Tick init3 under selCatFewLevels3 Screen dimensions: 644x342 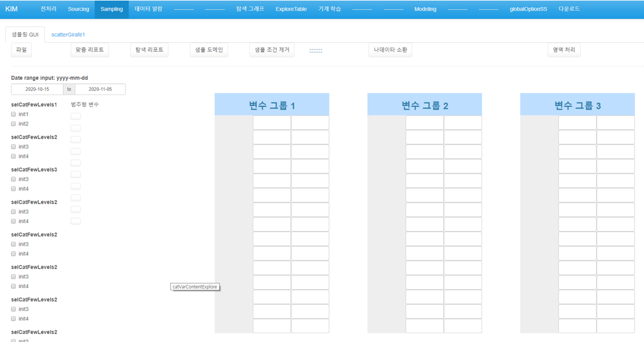tap(13, 180)
